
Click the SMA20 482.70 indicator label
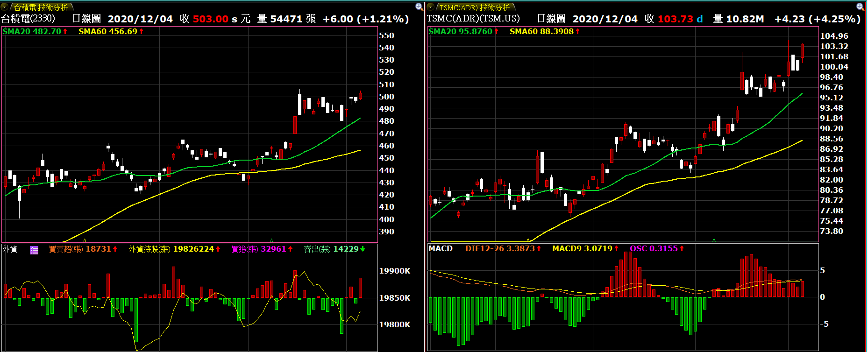[x=35, y=31]
